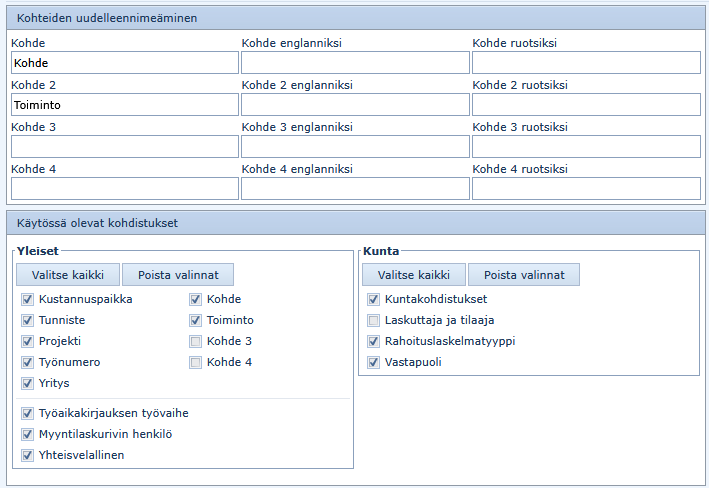Enable the Kohde 3 checkbox
This screenshot has width=709, height=488.
(x=196, y=341)
